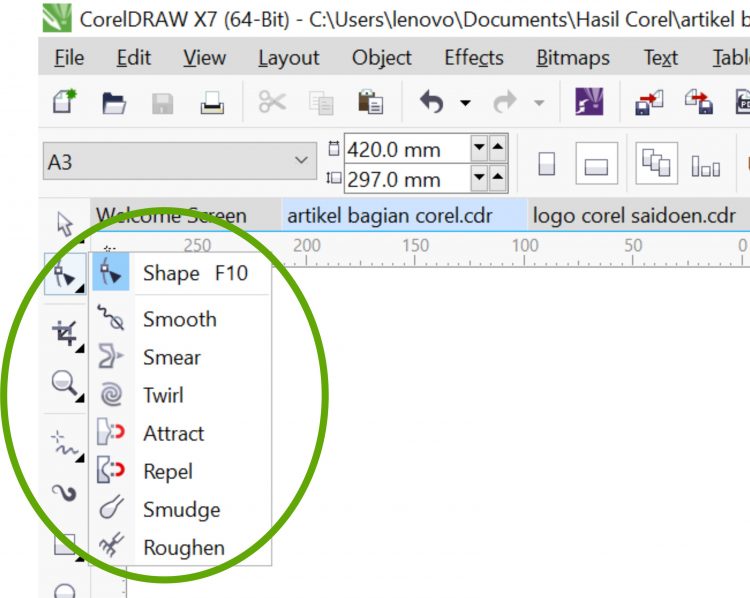The width and height of the screenshot is (750, 598).
Task: Open the Effects menu
Action: point(474,57)
